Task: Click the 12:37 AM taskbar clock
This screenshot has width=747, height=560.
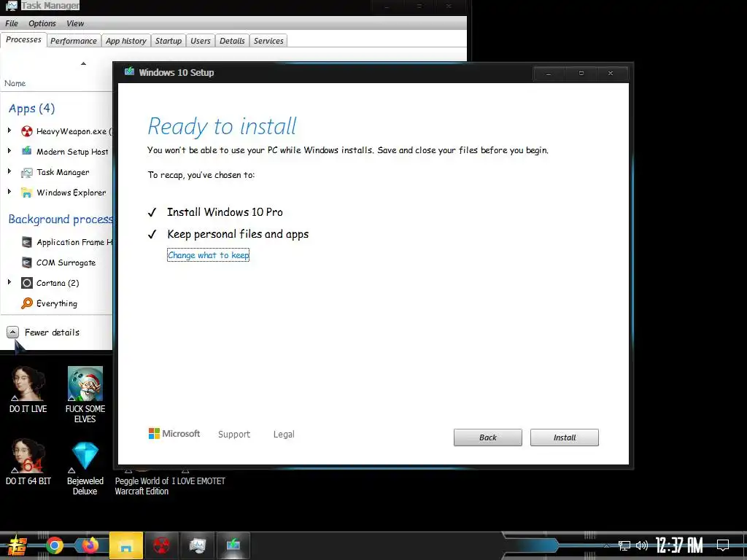Action: pos(679,545)
